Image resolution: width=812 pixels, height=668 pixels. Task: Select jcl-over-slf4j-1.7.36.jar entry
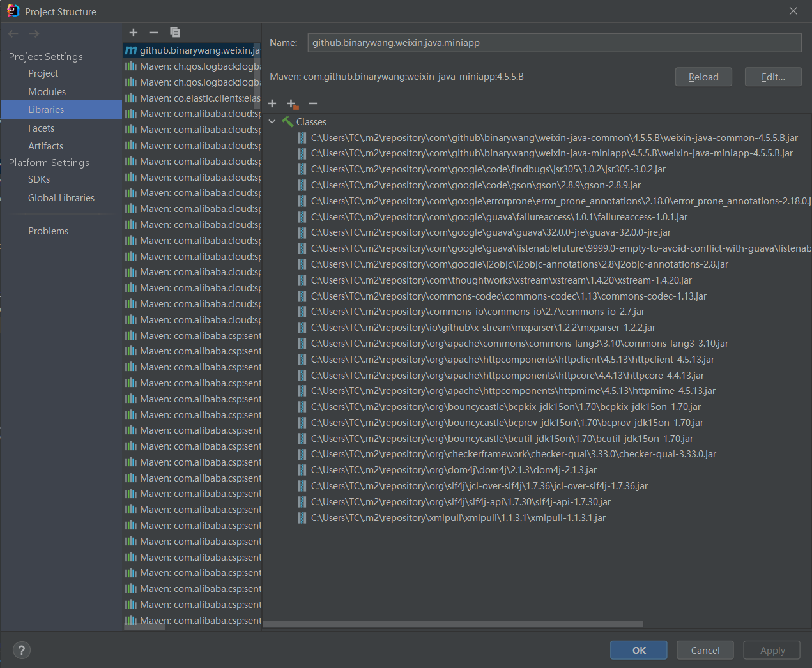tap(473, 486)
